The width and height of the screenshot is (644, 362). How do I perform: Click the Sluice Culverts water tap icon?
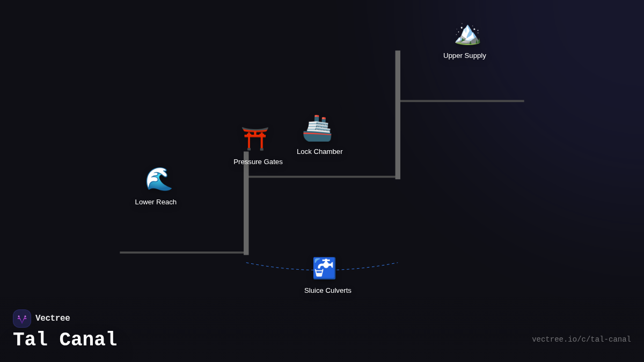pyautogui.click(x=324, y=268)
